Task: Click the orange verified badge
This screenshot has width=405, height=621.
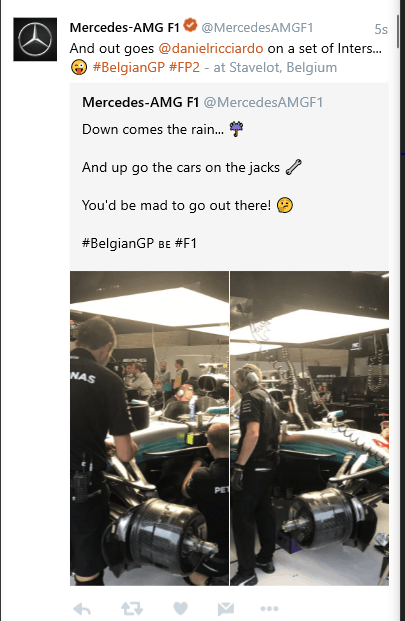Action: (x=190, y=25)
